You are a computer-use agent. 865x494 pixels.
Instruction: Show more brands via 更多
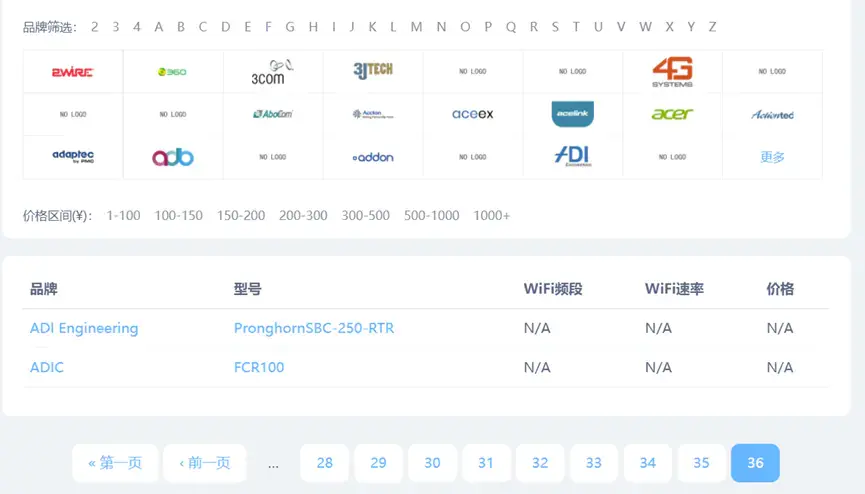772,157
